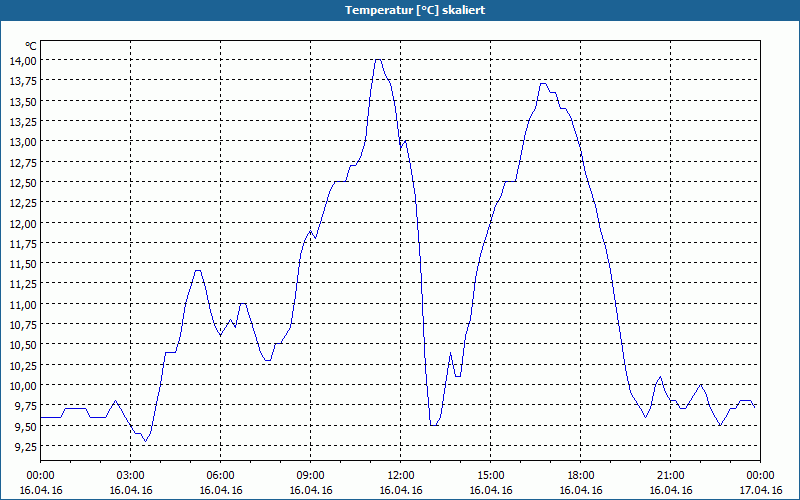This screenshot has height=500, width=800.
Task: Select the 10,25 y-axis value
Action: click(x=23, y=365)
